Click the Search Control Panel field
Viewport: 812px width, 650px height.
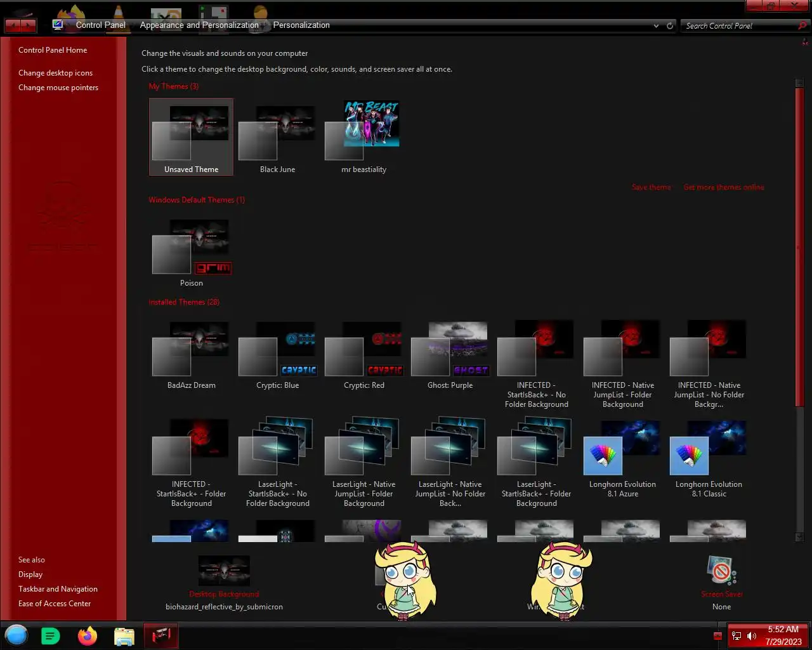coord(739,26)
